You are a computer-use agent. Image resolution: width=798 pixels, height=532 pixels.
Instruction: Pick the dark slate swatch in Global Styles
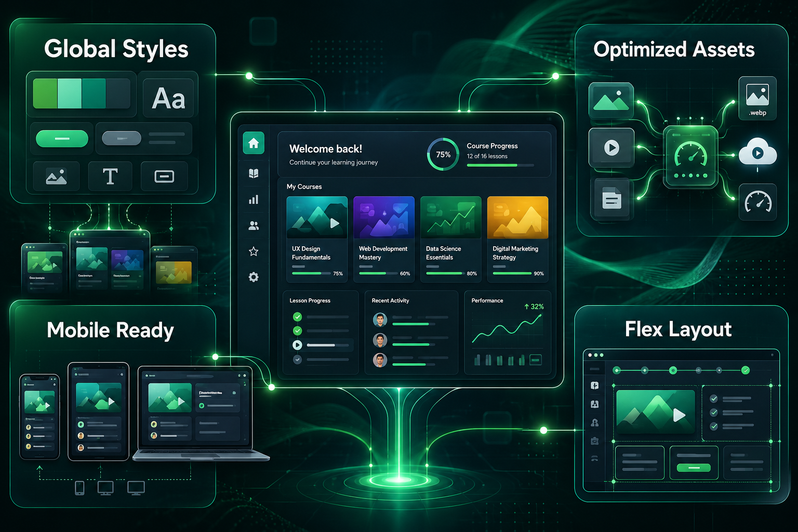(x=118, y=94)
